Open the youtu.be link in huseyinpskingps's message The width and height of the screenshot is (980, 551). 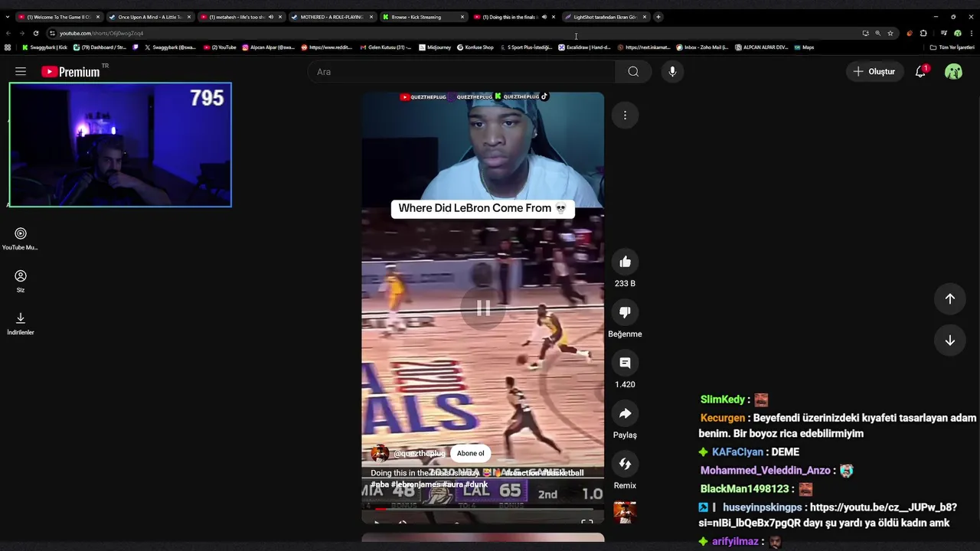click(x=828, y=515)
